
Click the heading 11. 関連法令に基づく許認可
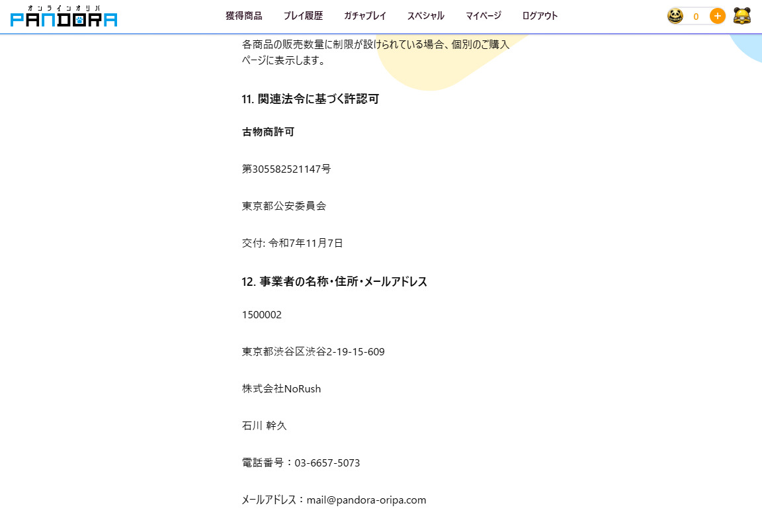pyautogui.click(x=310, y=99)
